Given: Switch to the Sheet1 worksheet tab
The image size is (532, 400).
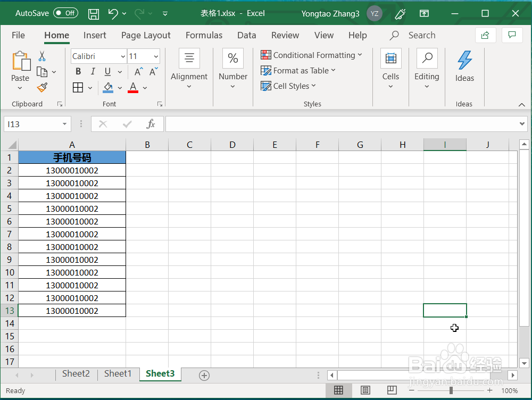Looking at the screenshot, I should 118,373.
